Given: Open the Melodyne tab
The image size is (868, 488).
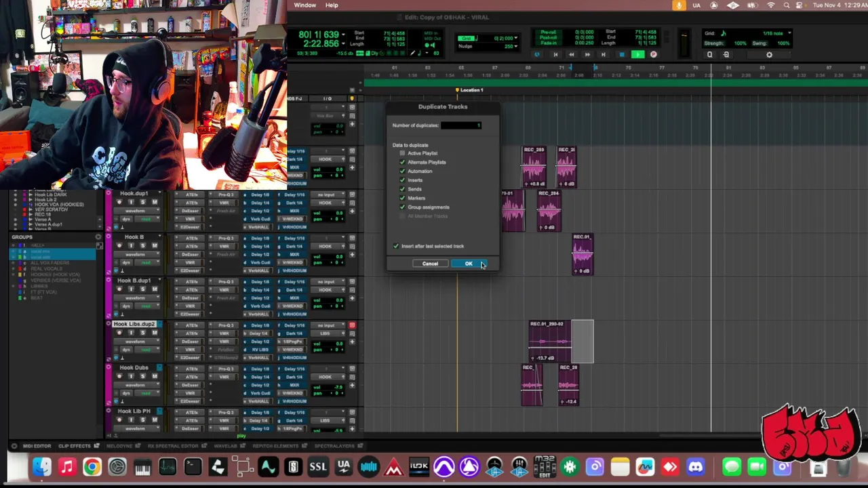Looking at the screenshot, I should coord(119,446).
